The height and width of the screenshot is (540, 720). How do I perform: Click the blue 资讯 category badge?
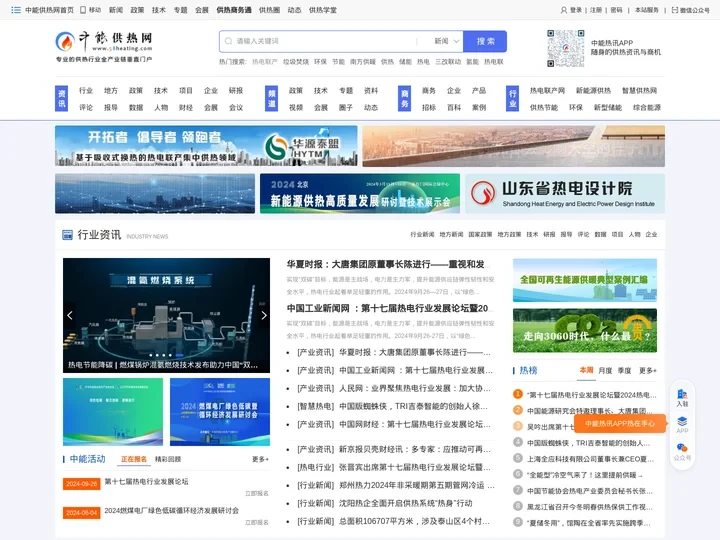coord(62,98)
